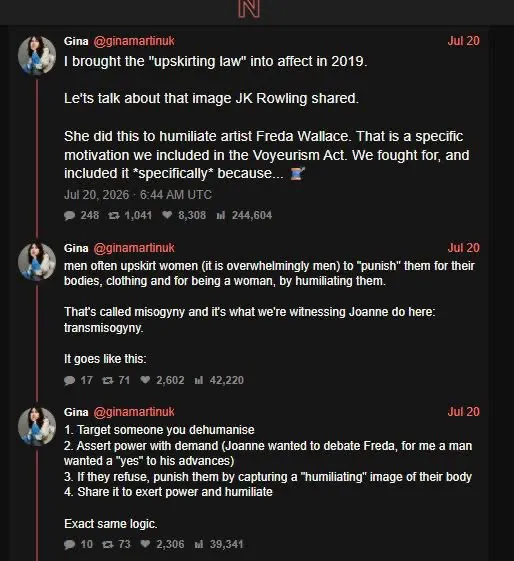514x561 pixels.
Task: Open the reply icon on the first tweet
Action: (69, 215)
